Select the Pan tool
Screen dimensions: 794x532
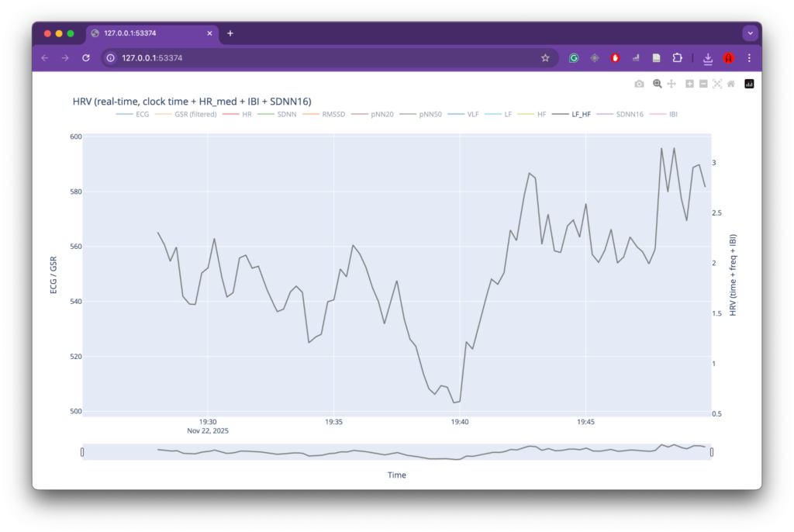pos(671,84)
